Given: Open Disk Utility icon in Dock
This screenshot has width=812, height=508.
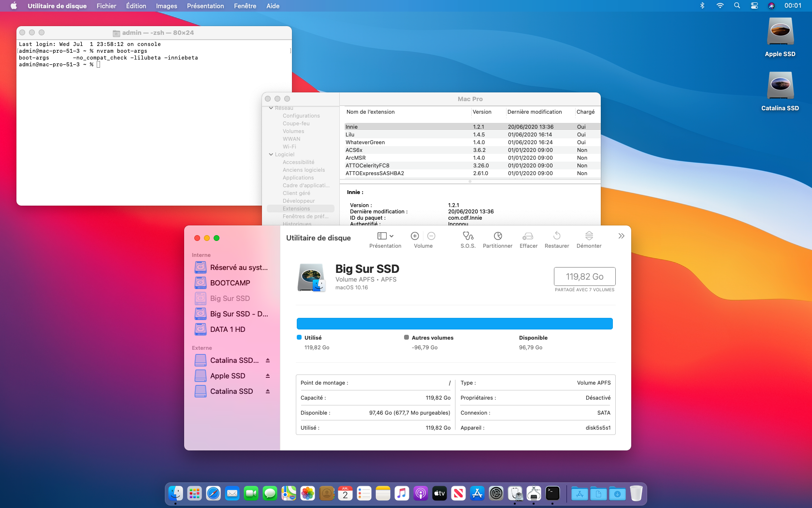Looking at the screenshot, I should (x=515, y=493).
